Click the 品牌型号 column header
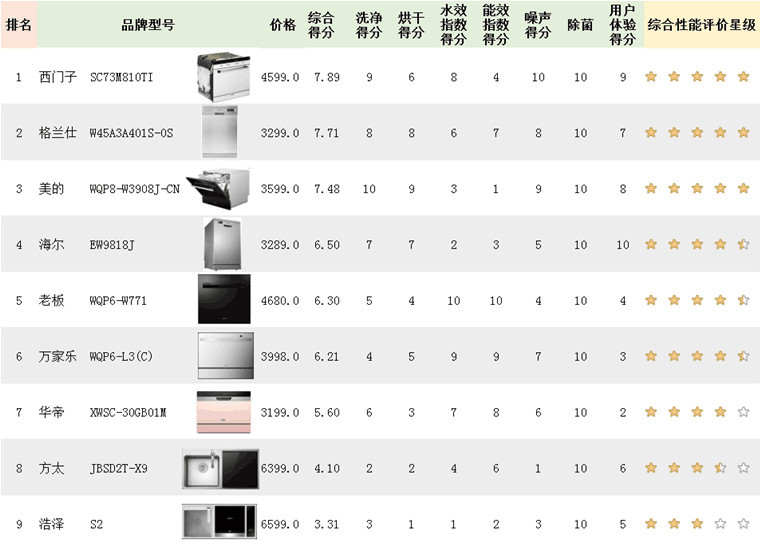Viewport: 760px width, 552px height. [148, 25]
